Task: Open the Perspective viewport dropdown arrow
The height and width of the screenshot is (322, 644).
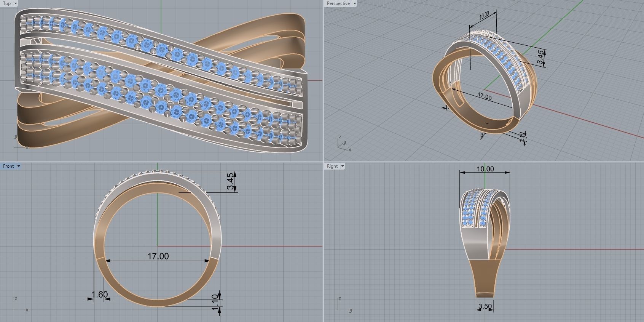Action: click(x=354, y=3)
